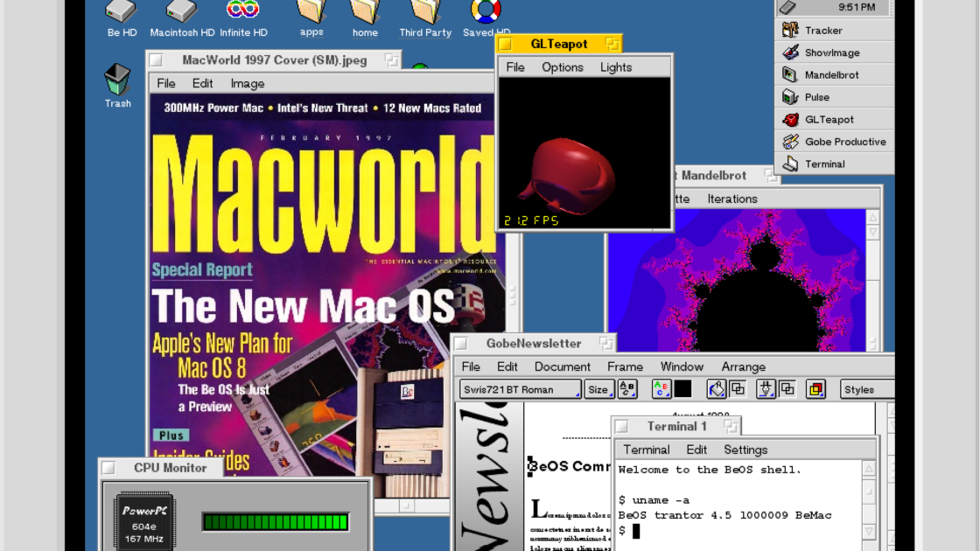
Task: Open Image menu in MacWorld image window
Action: pos(248,83)
